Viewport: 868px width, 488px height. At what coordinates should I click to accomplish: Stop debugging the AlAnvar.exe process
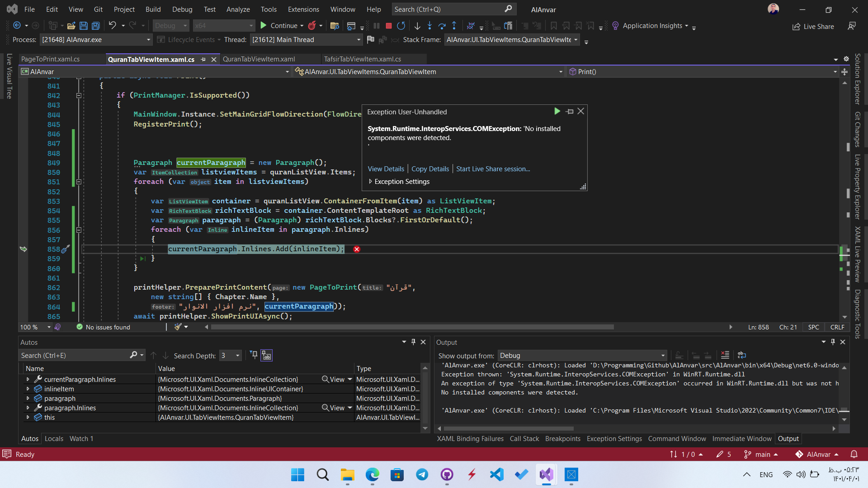point(388,26)
